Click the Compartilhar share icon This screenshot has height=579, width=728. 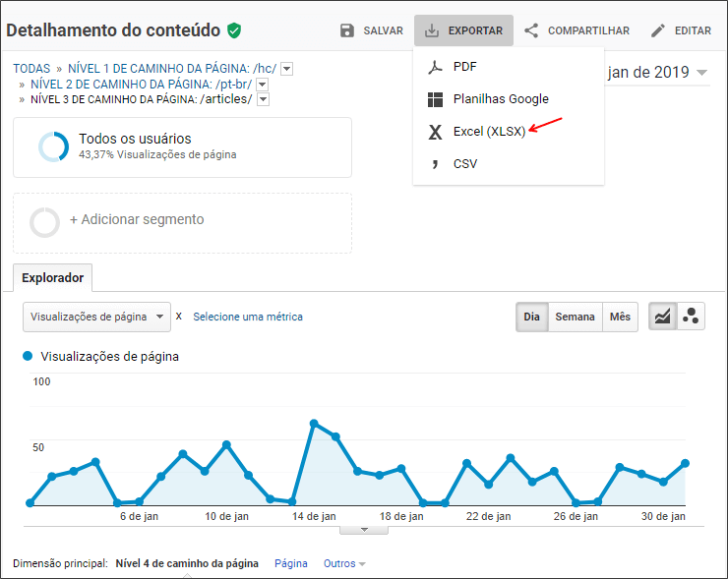[x=531, y=30]
